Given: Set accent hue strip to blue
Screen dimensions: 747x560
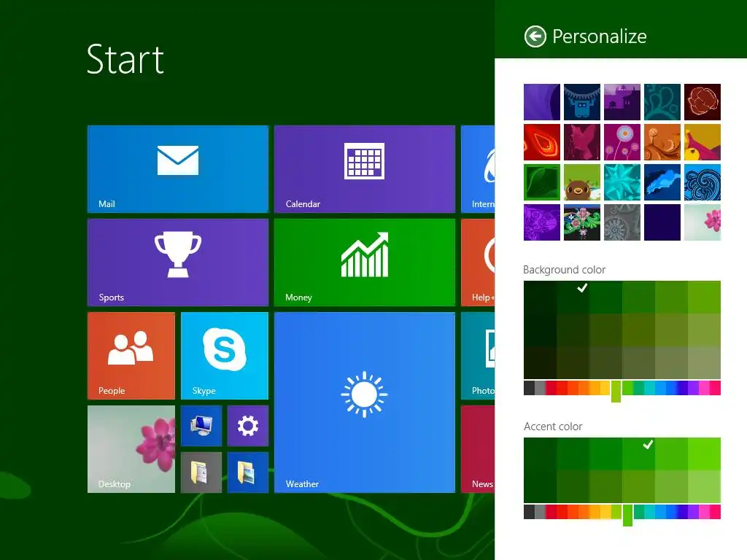Looking at the screenshot, I should 671,512.
